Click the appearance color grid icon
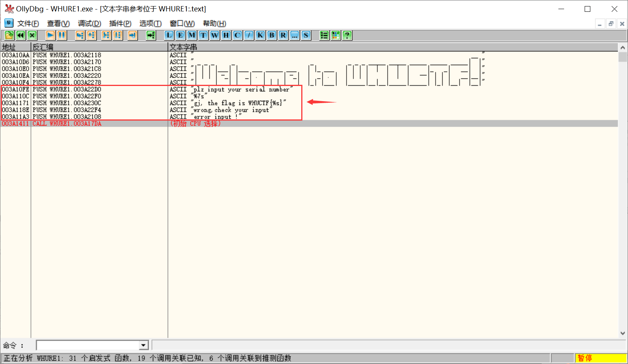The width and height of the screenshot is (628, 364). click(x=335, y=35)
